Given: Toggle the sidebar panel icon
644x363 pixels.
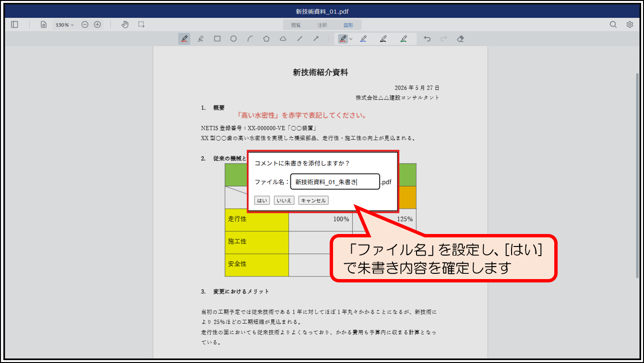Looking at the screenshot, I should (14, 24).
